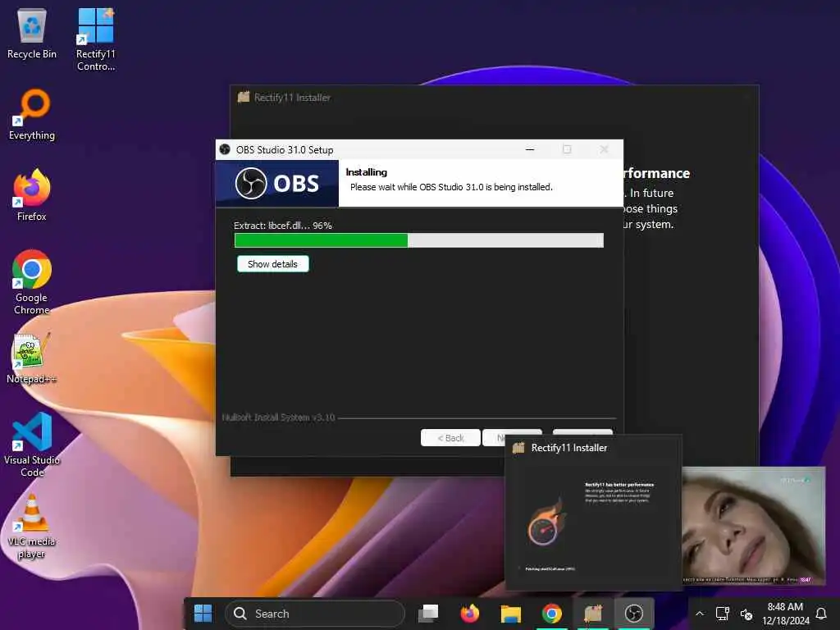Viewport: 840px width, 630px height.
Task: Show hidden system tray icons
Action: pyautogui.click(x=700, y=614)
